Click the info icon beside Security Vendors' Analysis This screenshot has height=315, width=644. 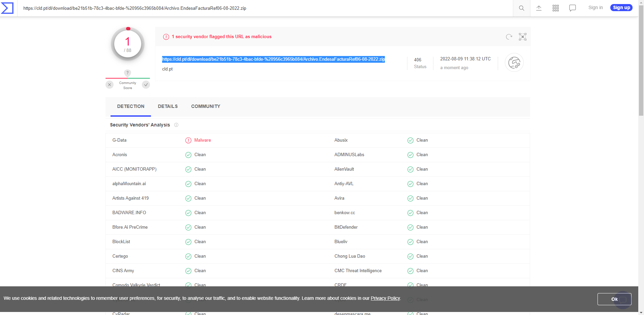[x=176, y=125]
